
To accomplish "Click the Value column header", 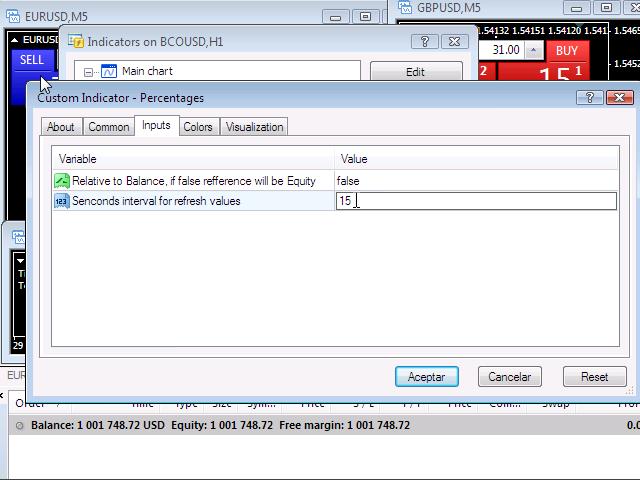I will pos(476,159).
